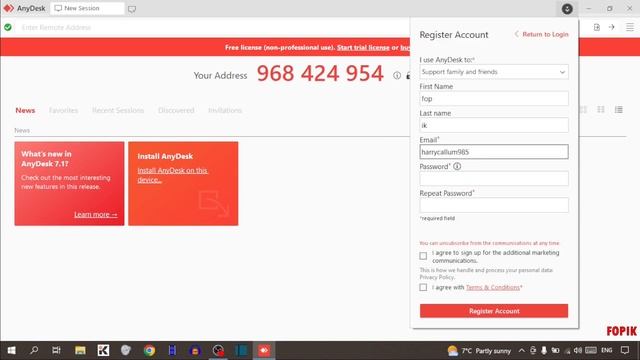This screenshot has height=360, width=640.
Task: Select the Recent Sessions tab
Action: 118,110
